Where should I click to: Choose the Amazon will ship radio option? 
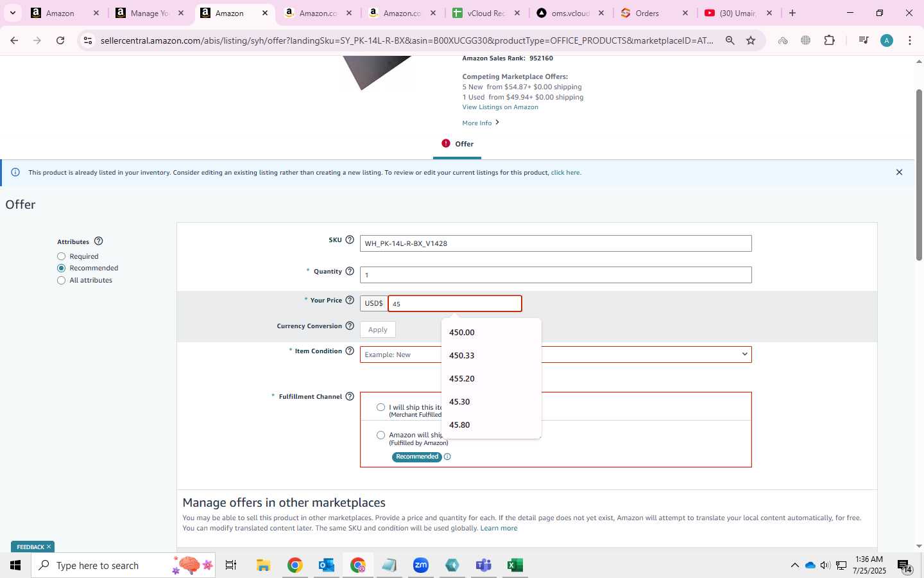[x=381, y=435]
